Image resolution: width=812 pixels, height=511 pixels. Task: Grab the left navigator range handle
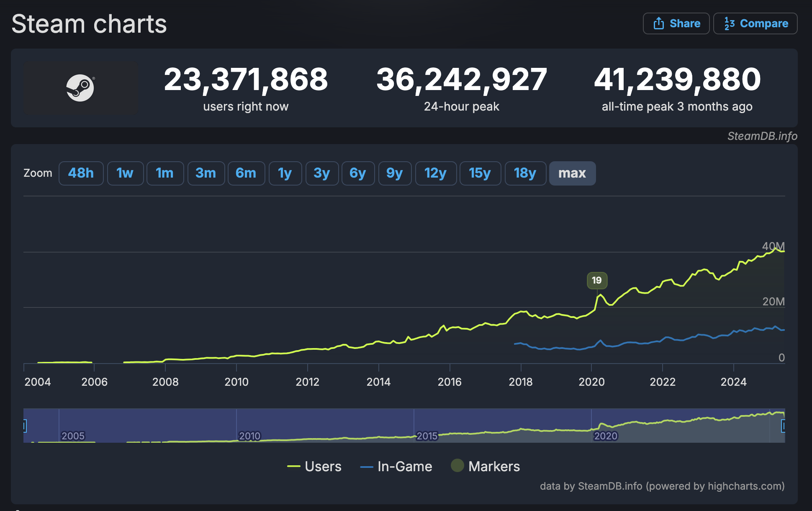24,426
